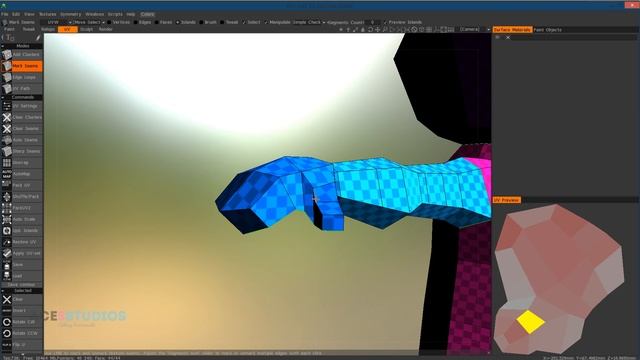Open the UV set dropdown beside Mark Seams
Image resolution: width=640 pixels, height=360 pixels.
56,22
